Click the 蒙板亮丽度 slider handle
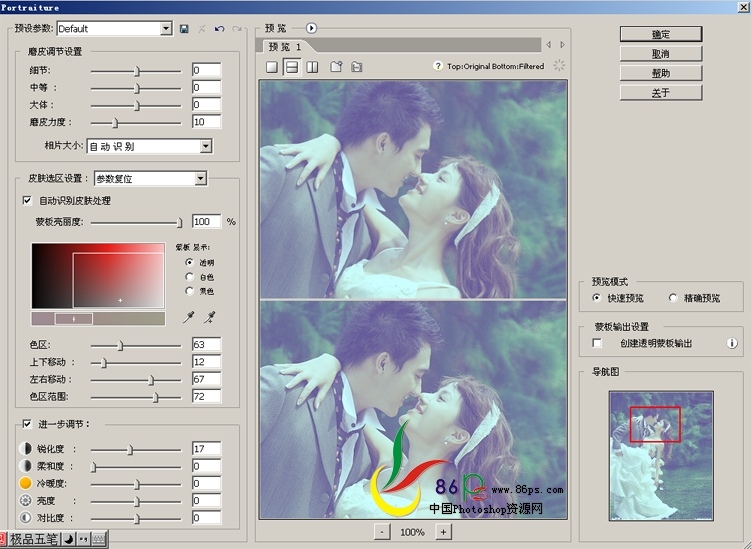752x549 pixels. pyautogui.click(x=179, y=223)
